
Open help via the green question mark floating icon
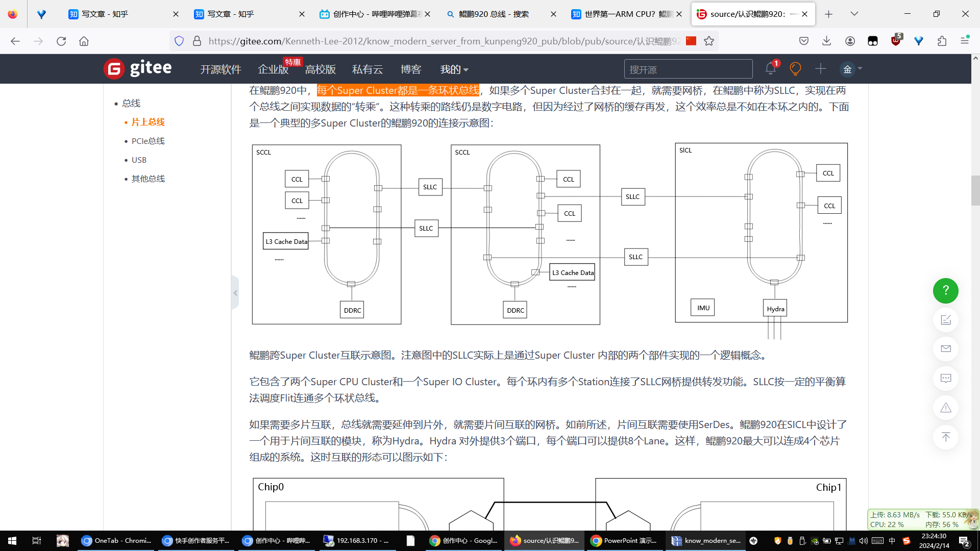(945, 290)
